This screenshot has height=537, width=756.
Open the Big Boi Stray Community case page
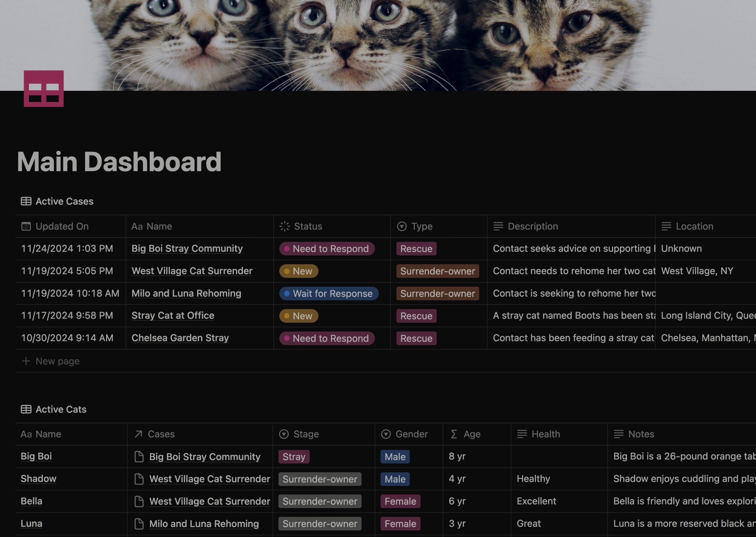coord(187,248)
